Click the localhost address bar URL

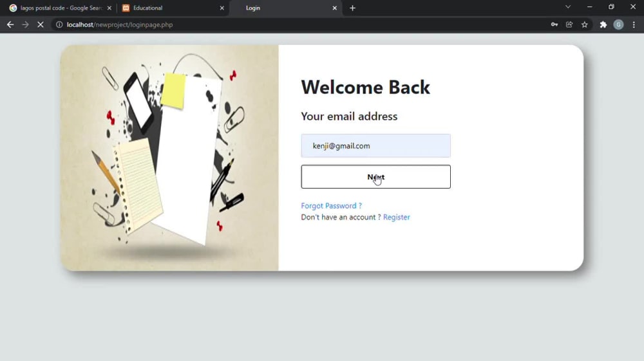pyautogui.click(x=120, y=24)
